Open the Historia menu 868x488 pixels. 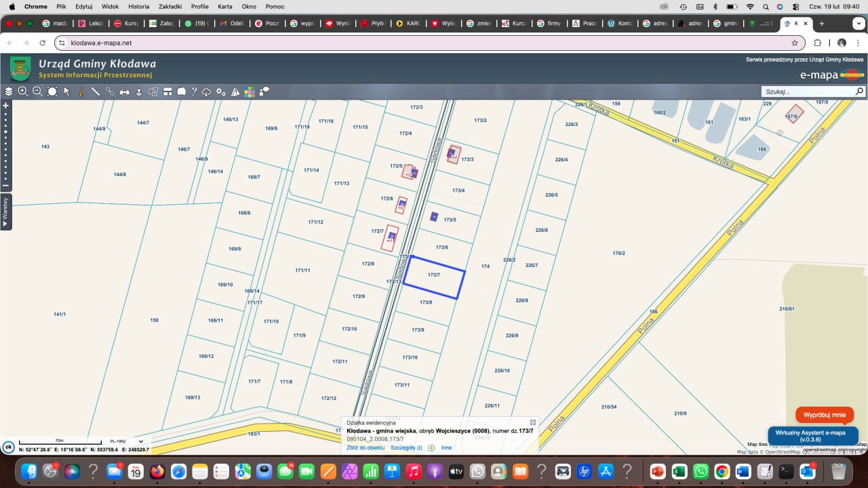(x=138, y=6)
